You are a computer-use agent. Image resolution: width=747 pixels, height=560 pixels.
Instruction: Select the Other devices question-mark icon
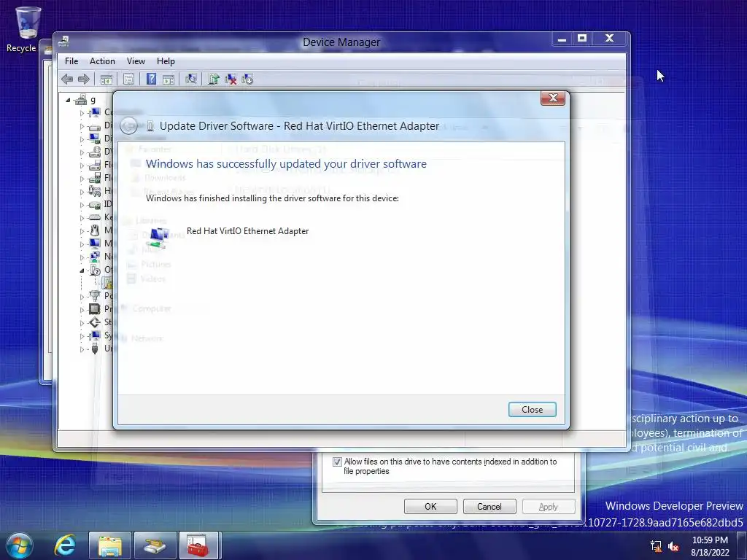(x=95, y=270)
